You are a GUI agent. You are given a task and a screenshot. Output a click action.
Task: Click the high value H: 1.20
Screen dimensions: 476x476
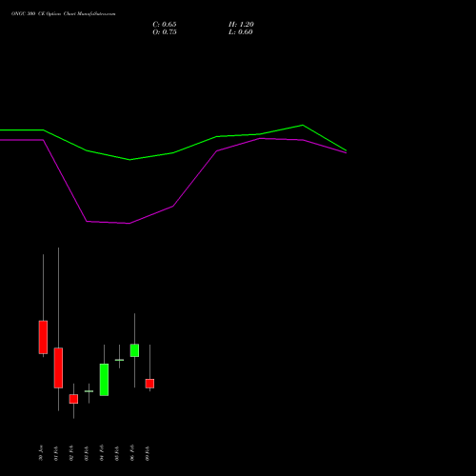(x=241, y=25)
